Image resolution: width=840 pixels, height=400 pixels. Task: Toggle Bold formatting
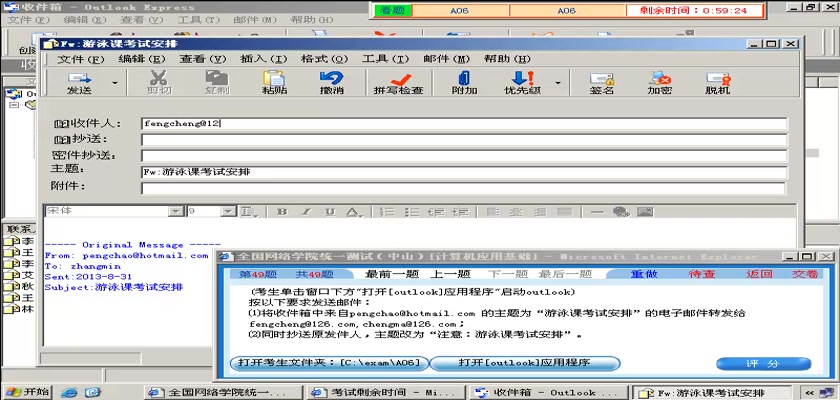[282, 212]
